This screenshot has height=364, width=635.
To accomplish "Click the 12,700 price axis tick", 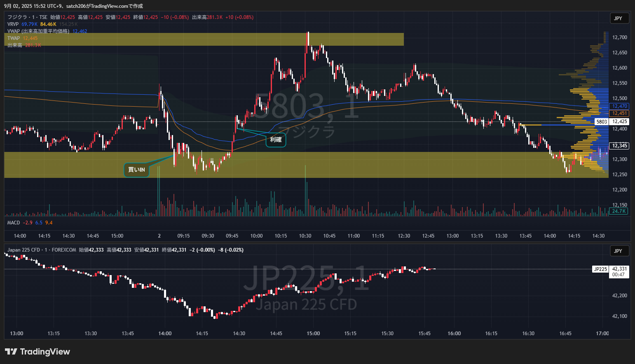I will pyautogui.click(x=620, y=37).
